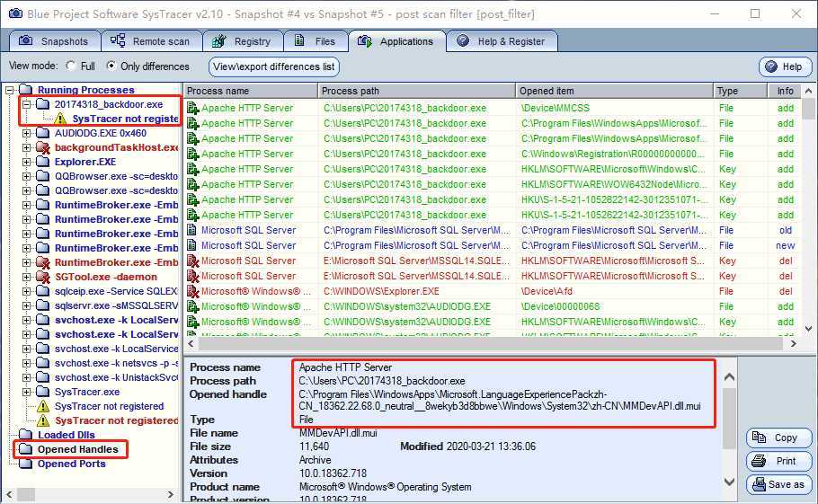Expand the Explorer.EXE node
The height and width of the screenshot is (504, 818).
[x=27, y=162]
